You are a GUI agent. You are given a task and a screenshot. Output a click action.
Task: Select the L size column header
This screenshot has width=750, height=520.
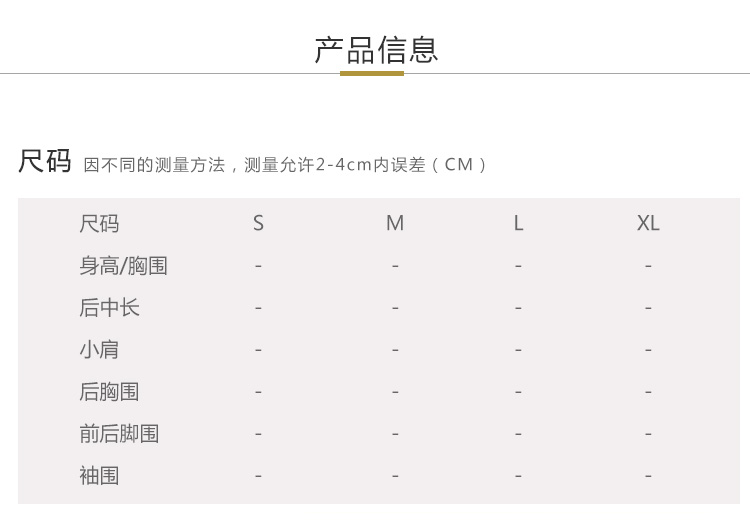point(518,224)
